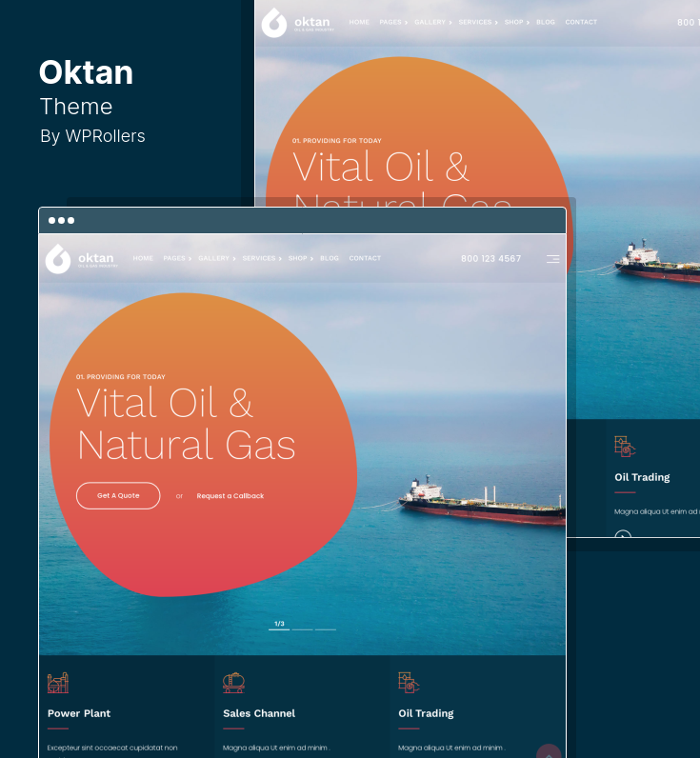Select the third slide indicator bar
The height and width of the screenshot is (758, 700).
[326, 629]
